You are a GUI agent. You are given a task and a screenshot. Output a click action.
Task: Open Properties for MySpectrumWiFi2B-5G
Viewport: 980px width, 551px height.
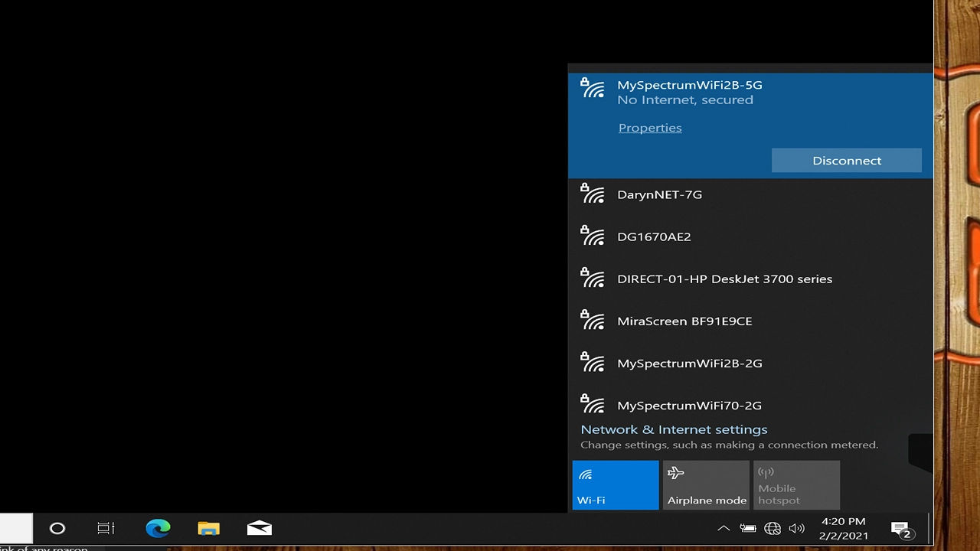click(x=649, y=128)
